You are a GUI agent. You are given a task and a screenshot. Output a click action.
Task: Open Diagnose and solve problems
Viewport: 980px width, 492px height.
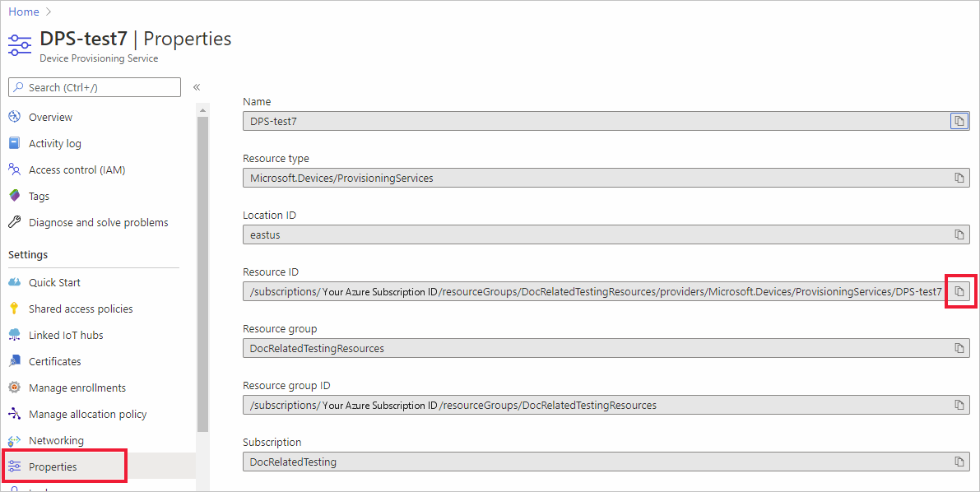coord(98,223)
